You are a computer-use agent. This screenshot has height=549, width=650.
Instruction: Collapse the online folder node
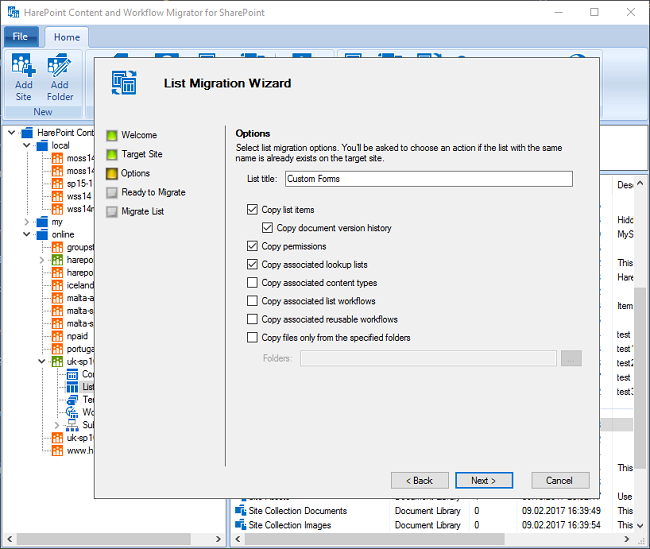click(x=27, y=234)
